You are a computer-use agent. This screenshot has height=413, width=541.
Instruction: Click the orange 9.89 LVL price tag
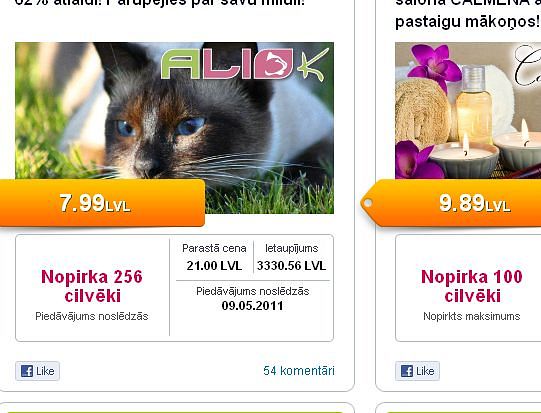coord(451,203)
